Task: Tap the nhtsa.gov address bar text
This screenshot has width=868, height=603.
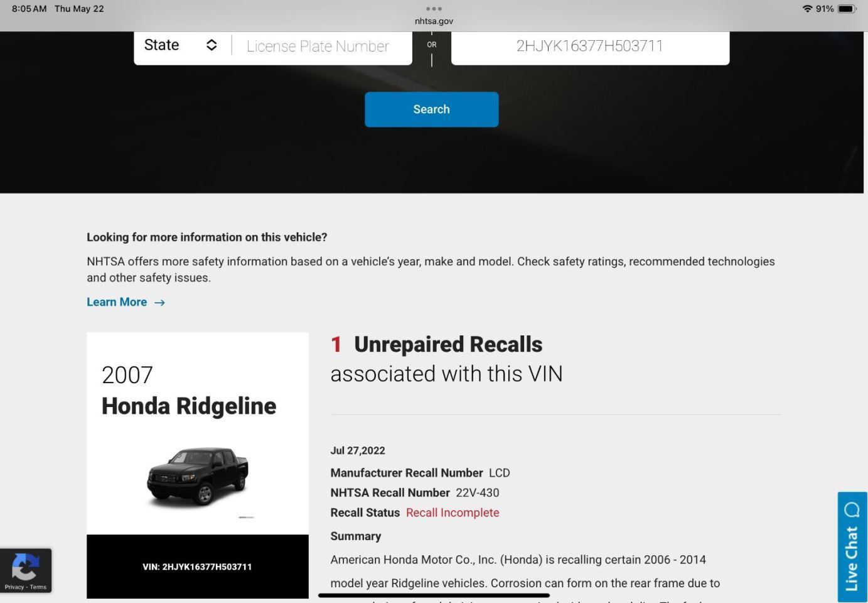Action: click(434, 21)
